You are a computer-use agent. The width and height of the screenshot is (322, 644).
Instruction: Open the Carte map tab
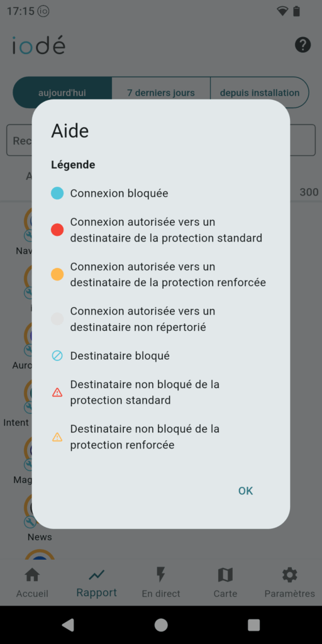(x=225, y=582)
